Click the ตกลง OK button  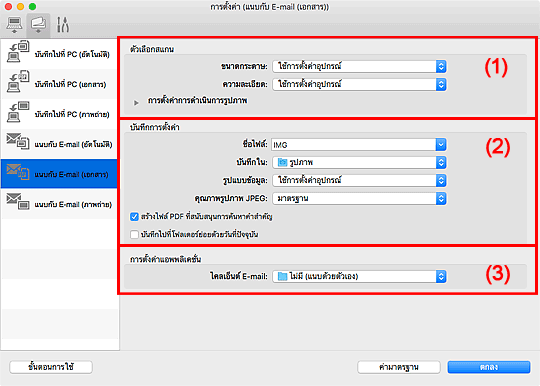click(x=489, y=367)
